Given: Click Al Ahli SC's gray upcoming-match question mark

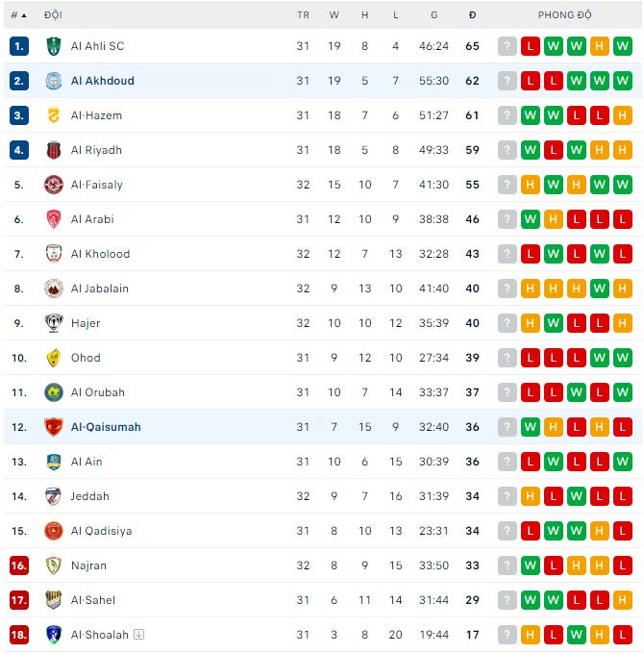Looking at the screenshot, I should click(508, 46).
